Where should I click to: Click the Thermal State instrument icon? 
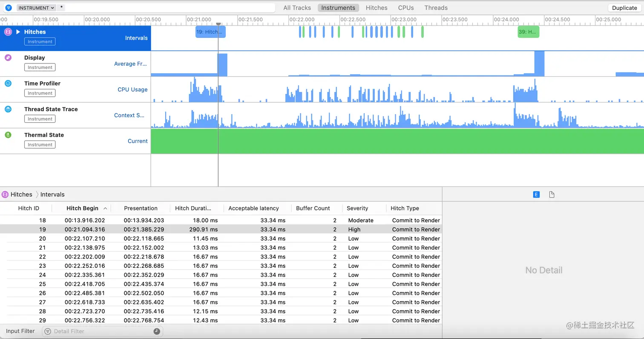[8, 135]
